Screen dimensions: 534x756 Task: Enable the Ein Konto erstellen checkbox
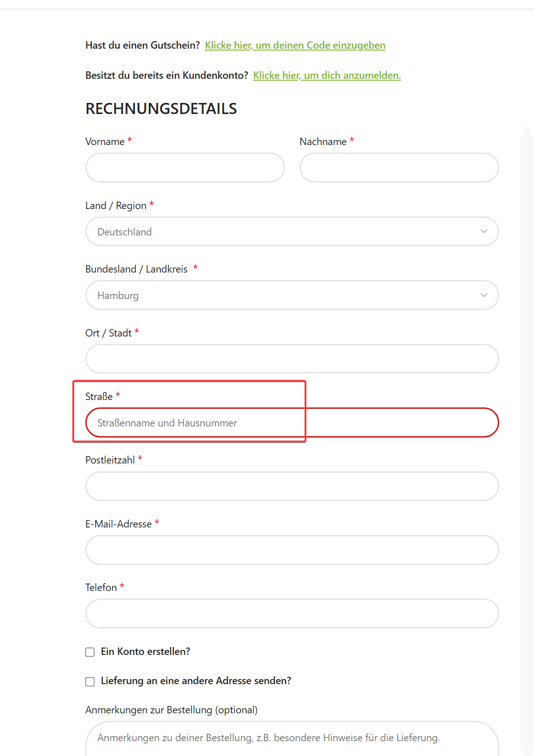point(90,652)
